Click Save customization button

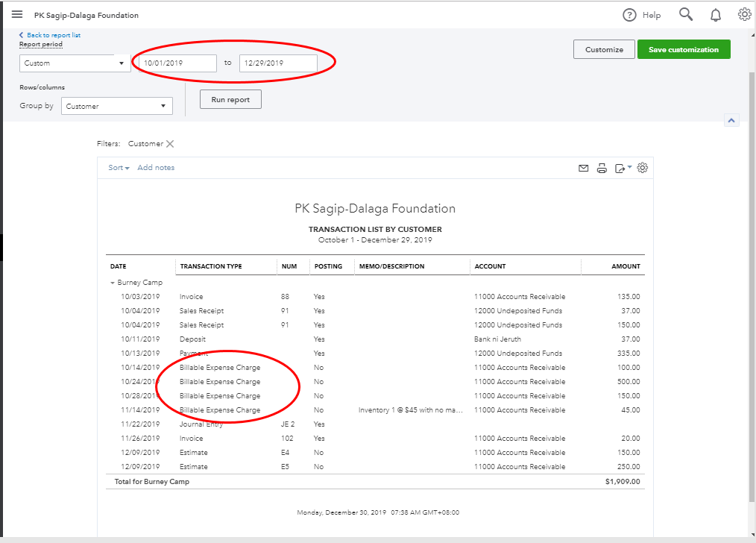coord(684,50)
